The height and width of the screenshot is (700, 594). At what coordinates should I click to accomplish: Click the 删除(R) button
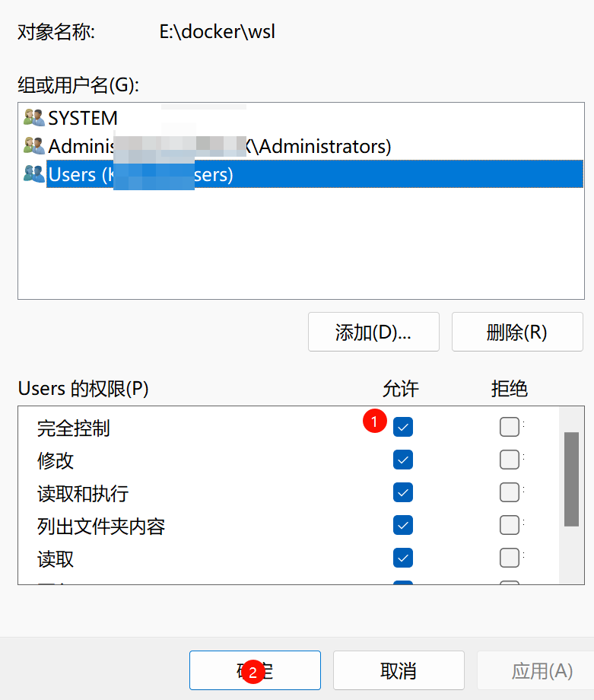(517, 332)
